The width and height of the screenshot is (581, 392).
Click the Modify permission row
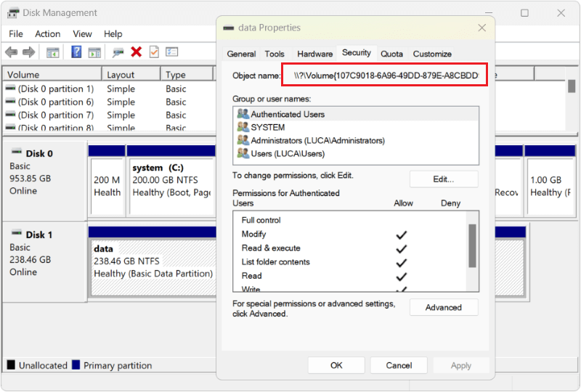(350, 234)
